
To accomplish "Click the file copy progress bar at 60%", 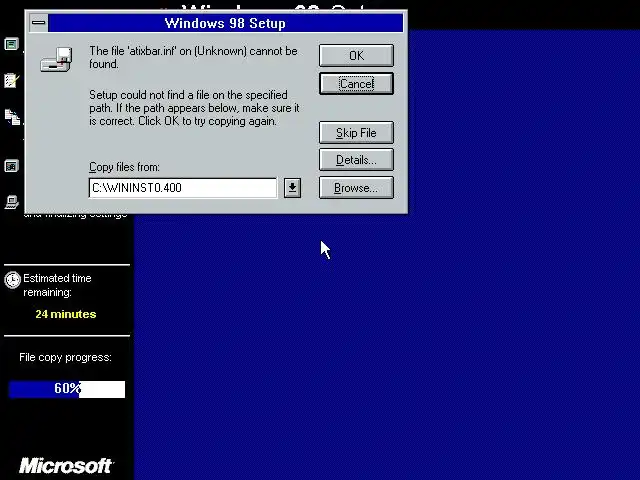I will (x=67, y=389).
